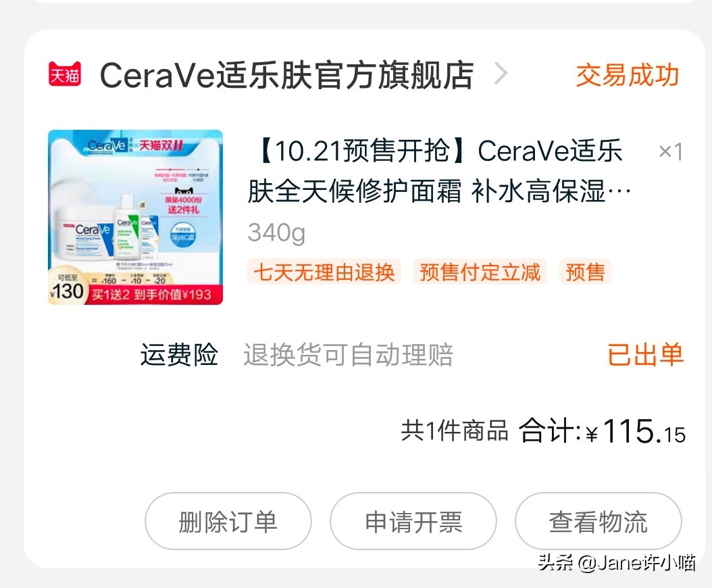
Task: View 退换货可自动理赔 insurance description
Action: pos(349,355)
